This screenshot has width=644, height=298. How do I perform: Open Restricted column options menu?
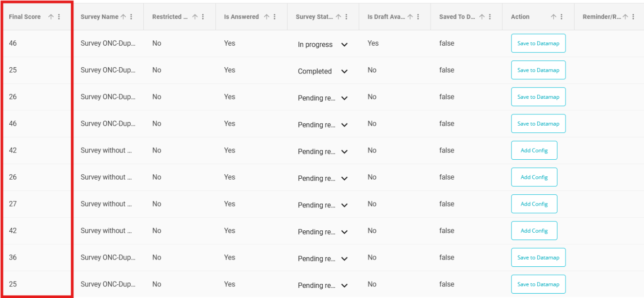coord(203,17)
